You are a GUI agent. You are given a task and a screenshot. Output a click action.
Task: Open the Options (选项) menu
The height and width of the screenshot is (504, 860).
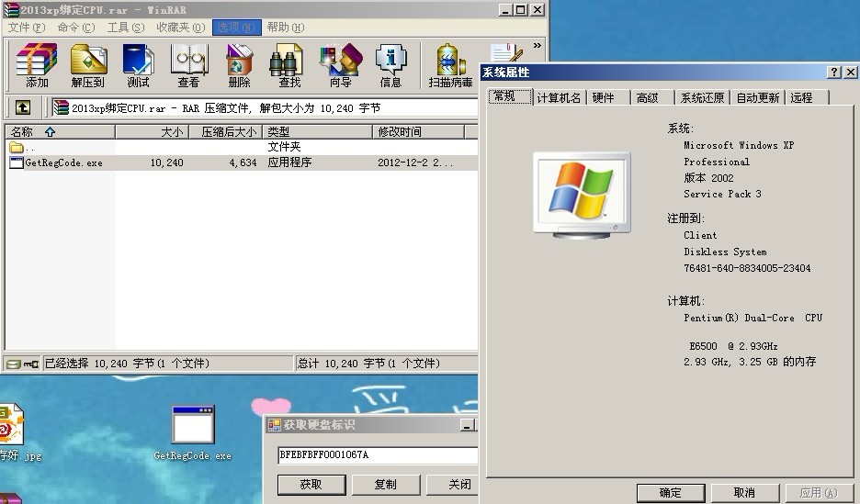(x=236, y=28)
